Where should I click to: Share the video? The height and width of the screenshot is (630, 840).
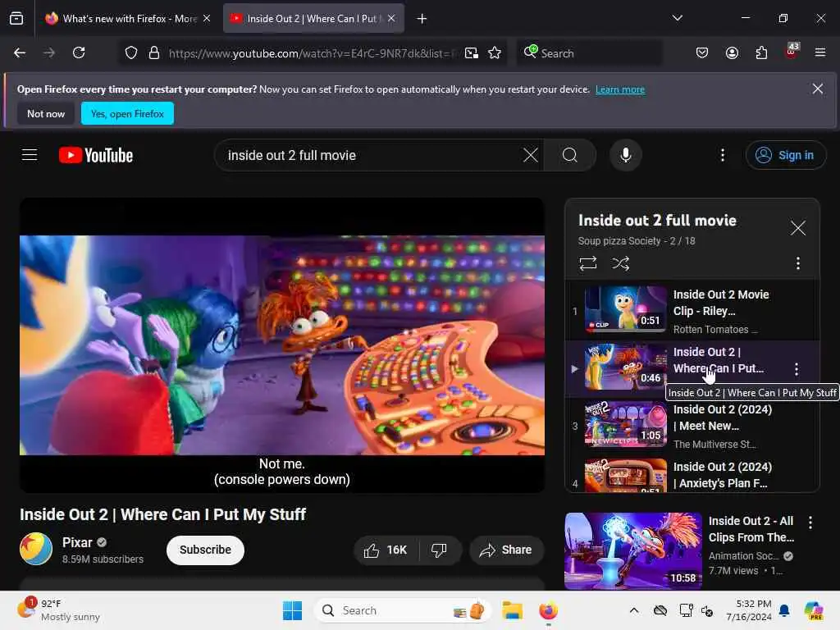(506, 550)
